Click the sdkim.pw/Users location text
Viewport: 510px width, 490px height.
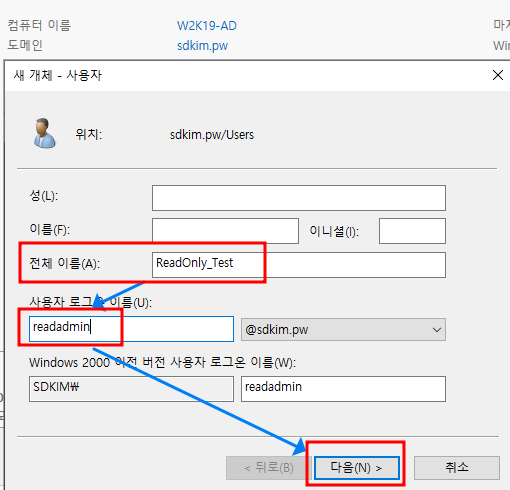[x=212, y=135]
